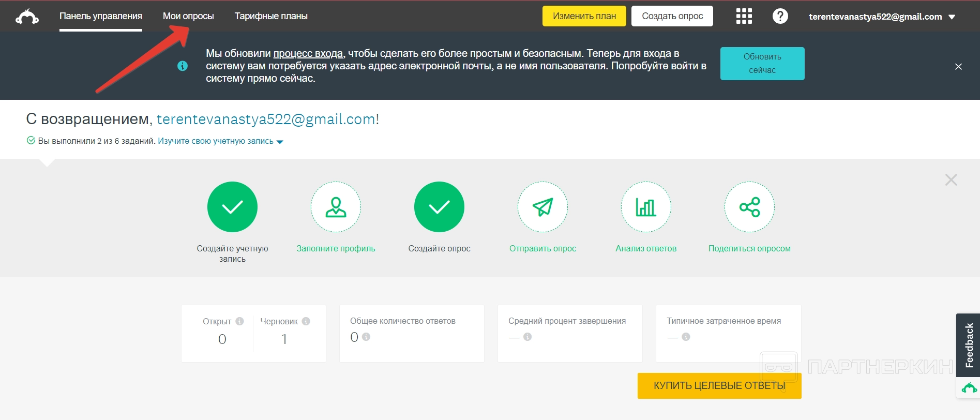Click the 'Заполните профиль' link text
The image size is (980, 420).
tap(336, 248)
